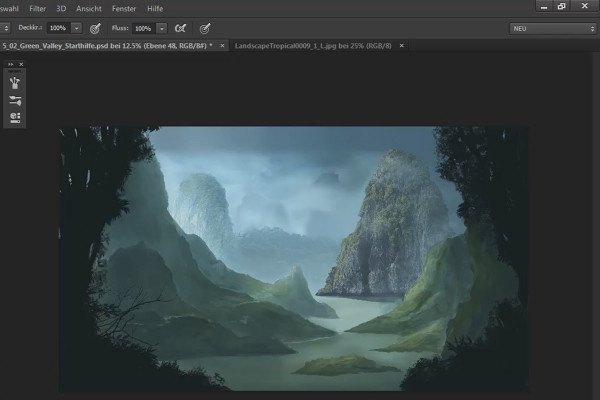Open the brush presets panel icon
This screenshot has height=400, width=600.
click(15, 100)
